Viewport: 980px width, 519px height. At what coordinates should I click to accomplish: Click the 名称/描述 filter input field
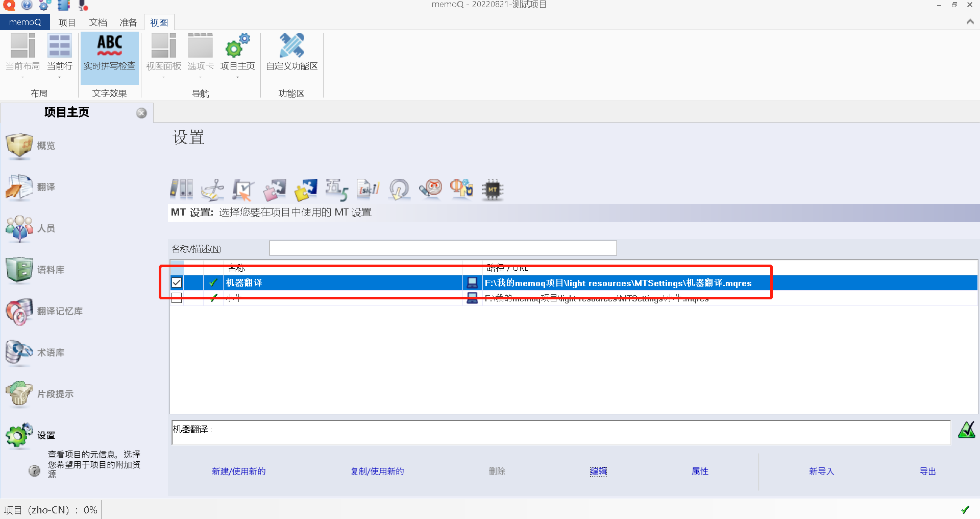pyautogui.click(x=443, y=248)
